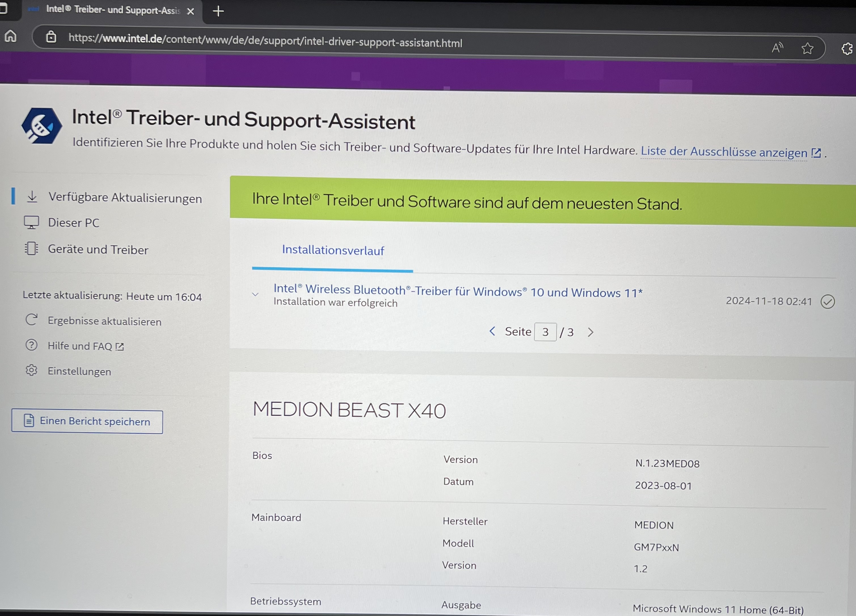
Task: Click Einen Bericht speichern button
Action: (x=87, y=421)
